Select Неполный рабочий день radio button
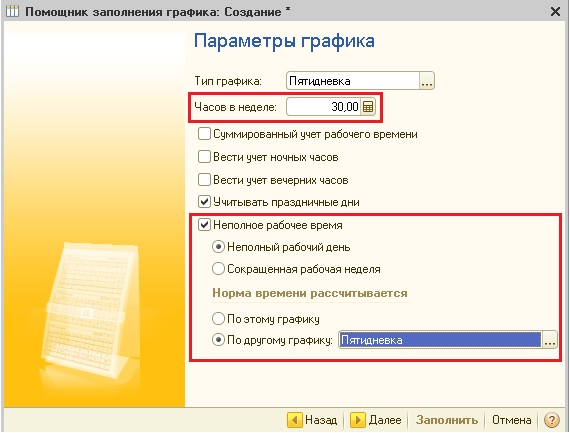The width and height of the screenshot is (570, 433). [x=218, y=247]
